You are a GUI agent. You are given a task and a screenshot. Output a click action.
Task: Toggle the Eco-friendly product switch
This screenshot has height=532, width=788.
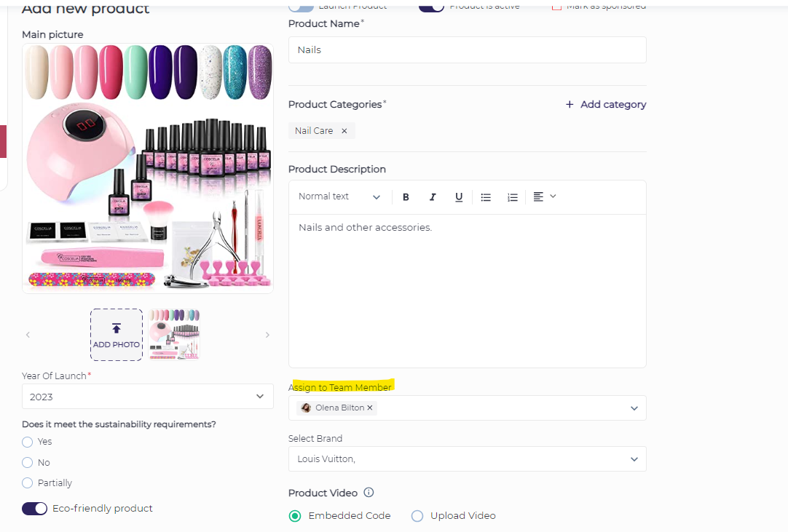pyautogui.click(x=35, y=509)
